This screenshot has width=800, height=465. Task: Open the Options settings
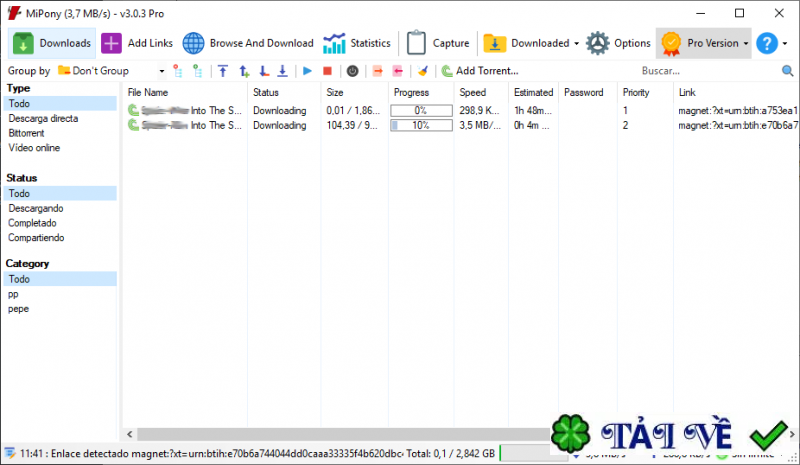click(x=618, y=43)
